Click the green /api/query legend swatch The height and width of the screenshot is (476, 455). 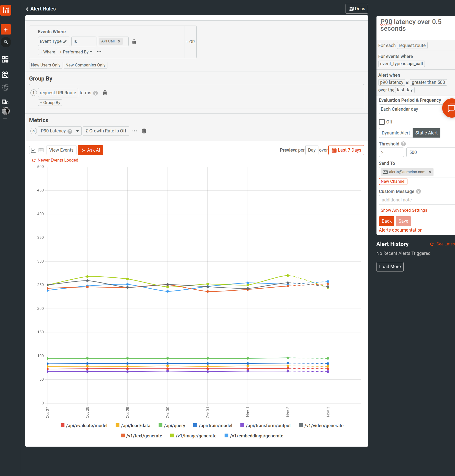160,425
